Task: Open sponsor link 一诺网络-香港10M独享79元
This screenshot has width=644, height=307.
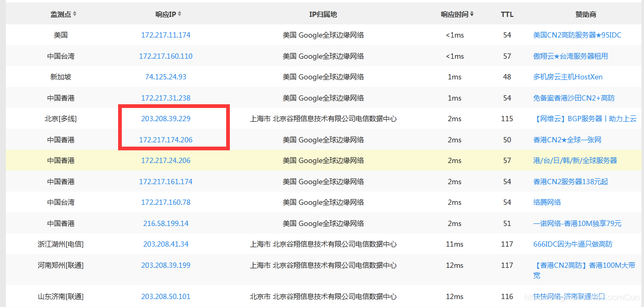Action: click(x=577, y=223)
